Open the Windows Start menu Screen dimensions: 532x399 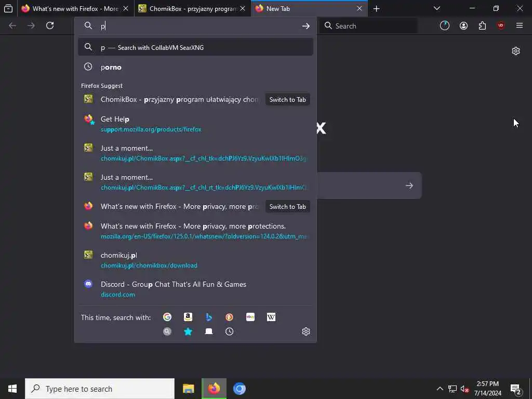12,389
